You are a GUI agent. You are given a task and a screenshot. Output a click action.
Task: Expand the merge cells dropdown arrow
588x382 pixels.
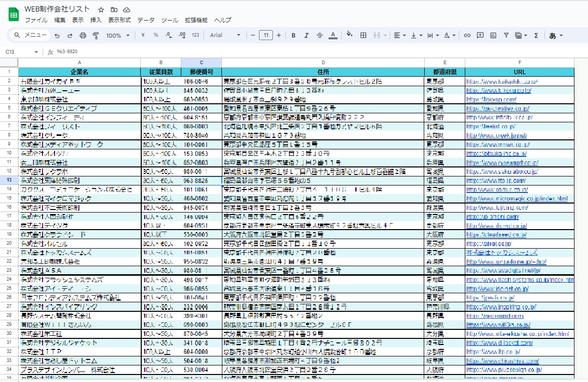(x=385, y=35)
